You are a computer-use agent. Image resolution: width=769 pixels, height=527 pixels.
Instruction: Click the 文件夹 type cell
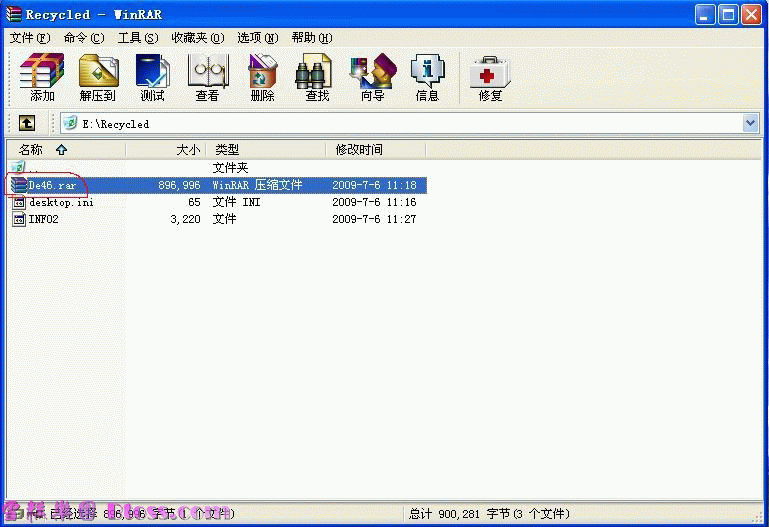pyautogui.click(x=231, y=168)
